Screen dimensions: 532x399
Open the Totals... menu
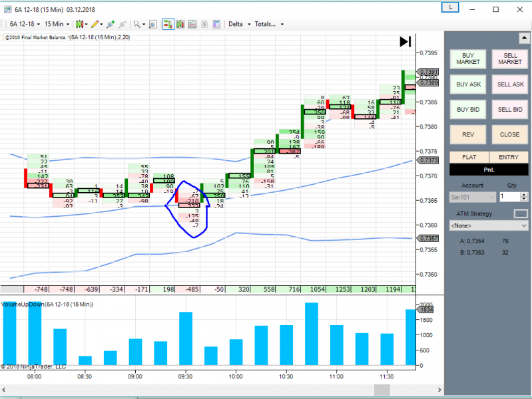click(x=269, y=24)
